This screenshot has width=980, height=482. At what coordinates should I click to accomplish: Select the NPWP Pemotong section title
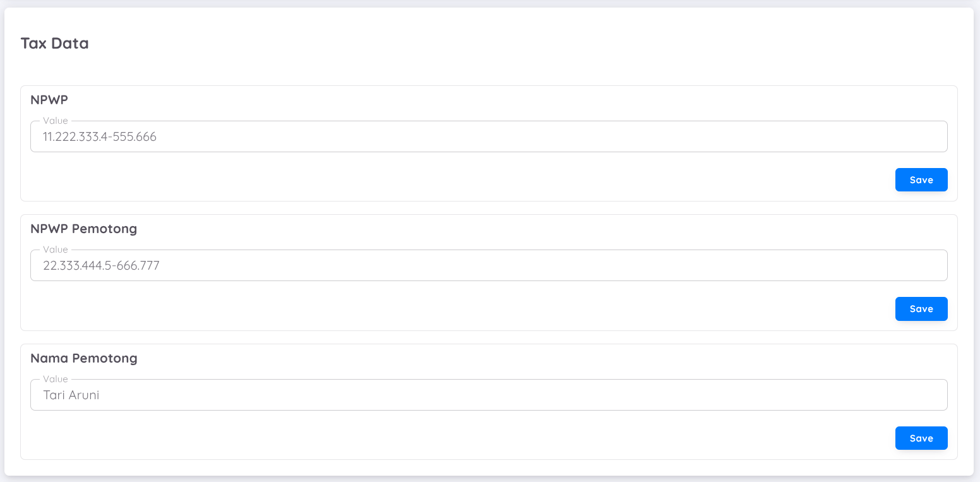(x=83, y=229)
